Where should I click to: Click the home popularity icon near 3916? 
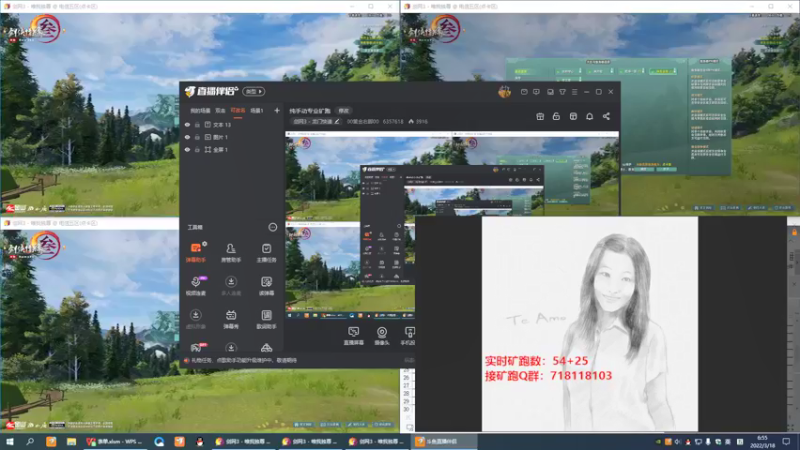coord(411,121)
